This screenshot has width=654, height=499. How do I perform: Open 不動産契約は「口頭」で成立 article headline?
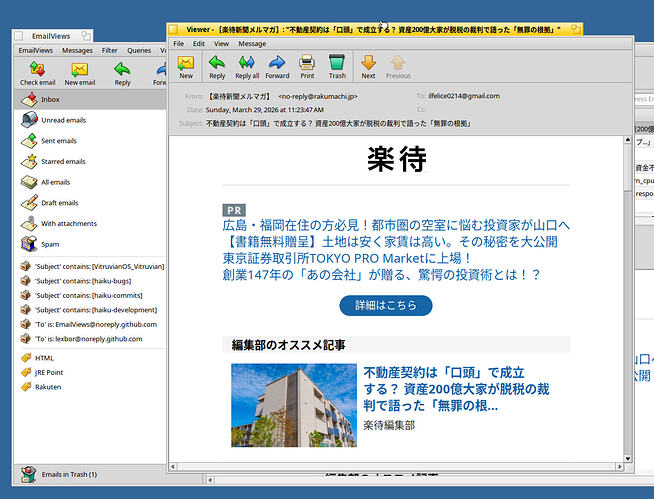[456, 389]
